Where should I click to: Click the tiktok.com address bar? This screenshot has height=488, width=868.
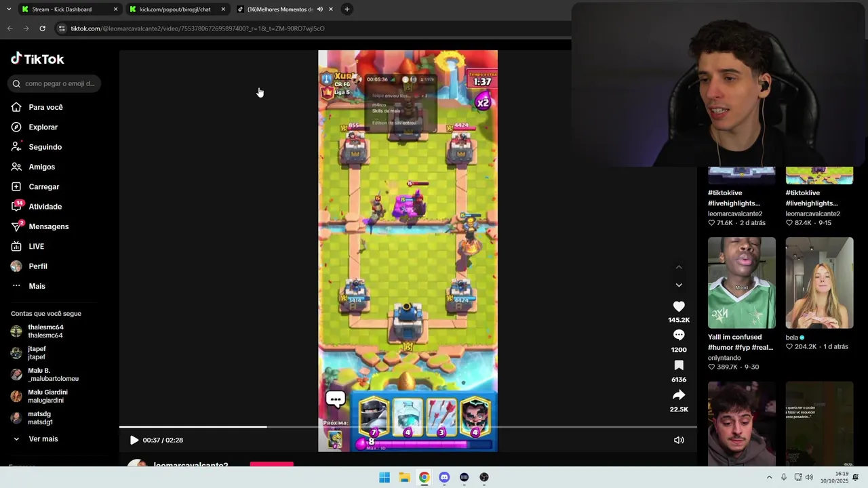click(312, 28)
